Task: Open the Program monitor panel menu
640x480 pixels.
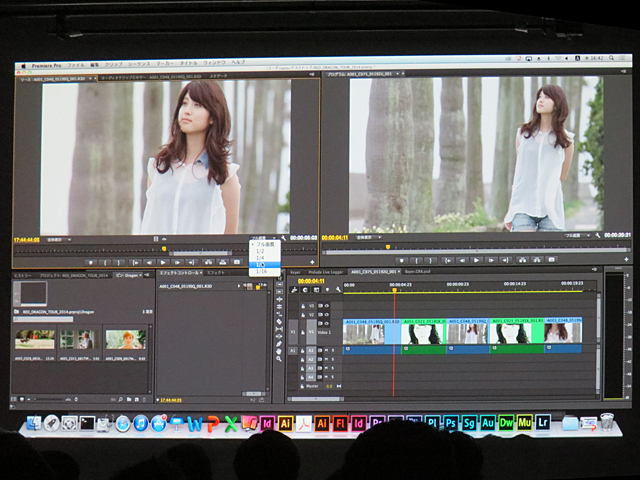Action: point(624,71)
